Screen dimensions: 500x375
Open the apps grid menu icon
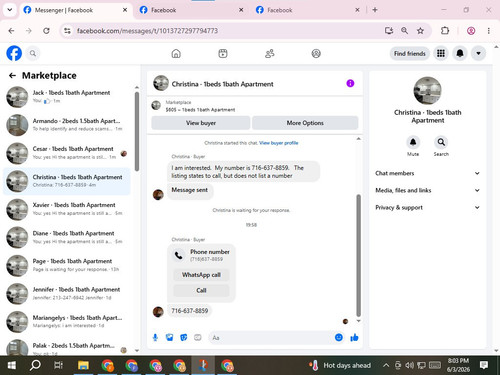coord(441,53)
